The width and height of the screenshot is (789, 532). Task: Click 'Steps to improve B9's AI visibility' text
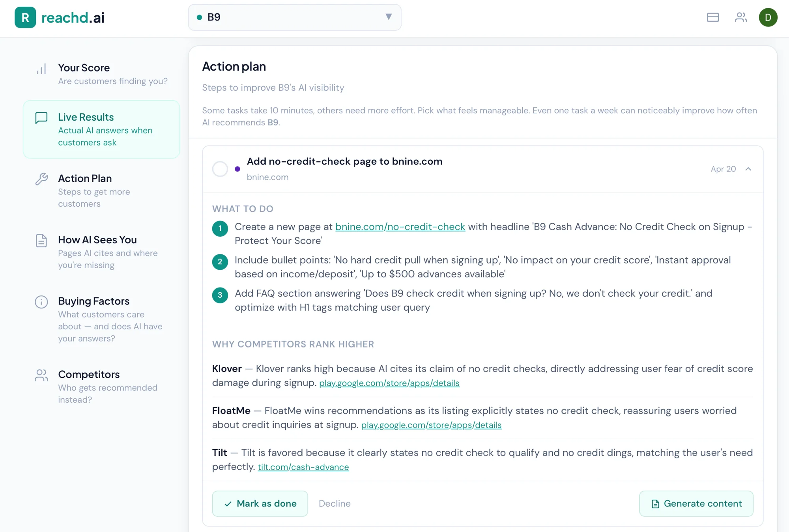coord(273,88)
